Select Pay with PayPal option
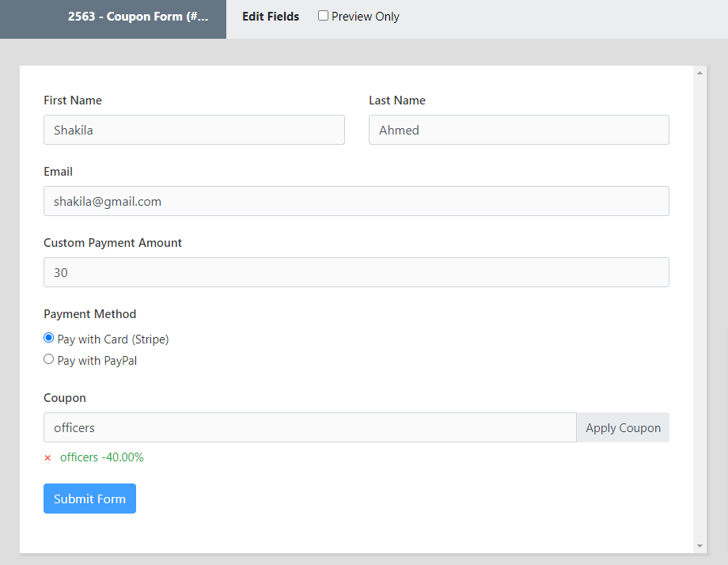Viewport: 728px width, 565px height. tap(49, 359)
